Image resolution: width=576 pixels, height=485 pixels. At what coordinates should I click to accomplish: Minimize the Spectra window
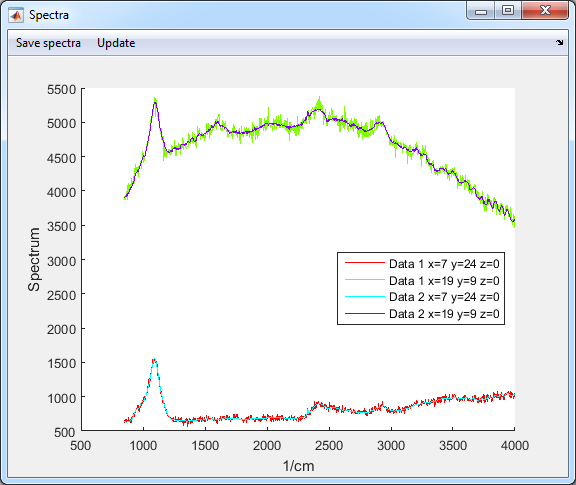point(481,11)
